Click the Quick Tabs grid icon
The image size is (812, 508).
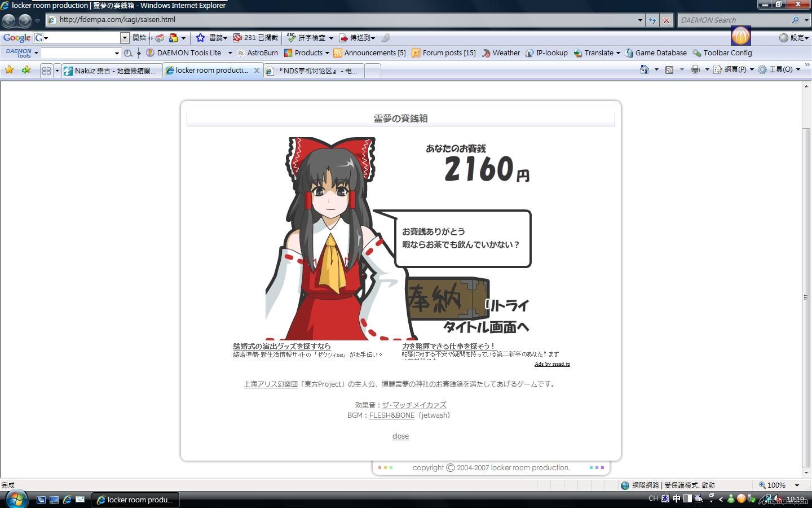(46, 71)
